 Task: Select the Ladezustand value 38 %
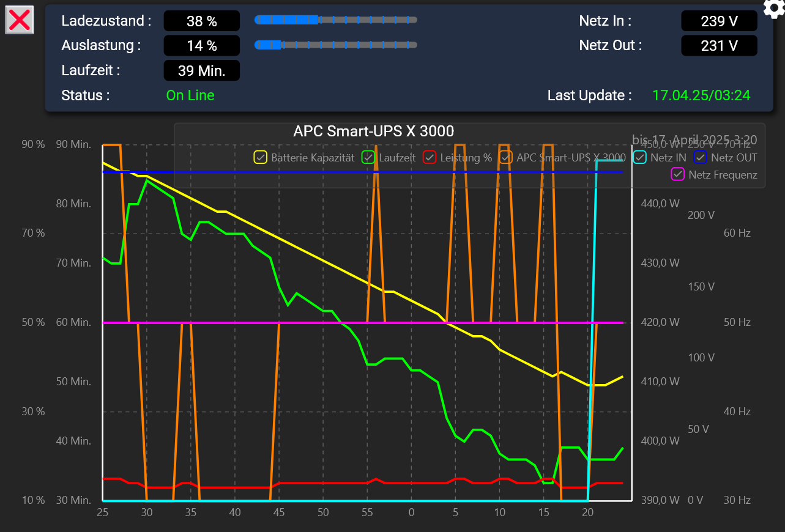pos(202,21)
